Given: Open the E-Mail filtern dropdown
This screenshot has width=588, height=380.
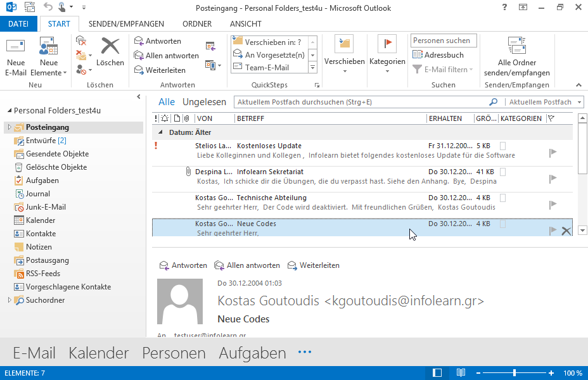Looking at the screenshot, I should [443, 69].
